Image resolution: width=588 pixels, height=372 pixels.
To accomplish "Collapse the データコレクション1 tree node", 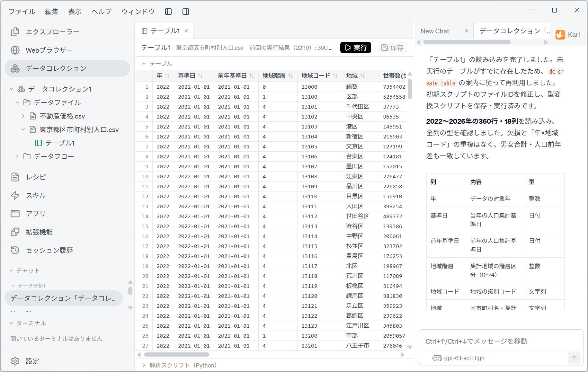I will point(12,89).
